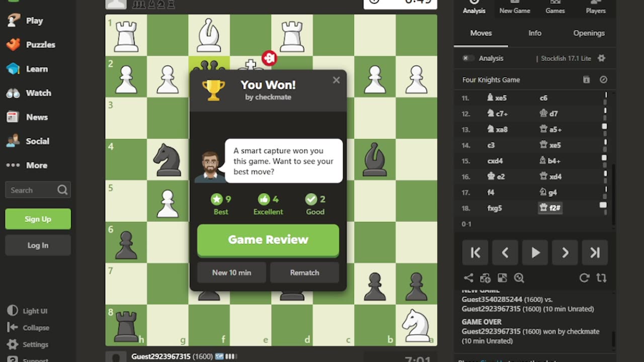Click the trophy icon in dialog
The image size is (644, 362).
pos(214,90)
